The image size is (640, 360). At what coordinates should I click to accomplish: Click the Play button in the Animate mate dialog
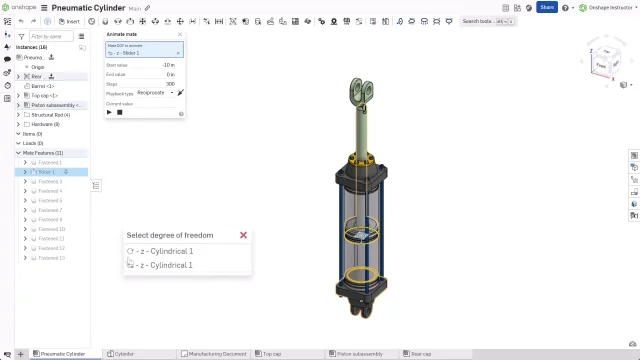coord(109,112)
